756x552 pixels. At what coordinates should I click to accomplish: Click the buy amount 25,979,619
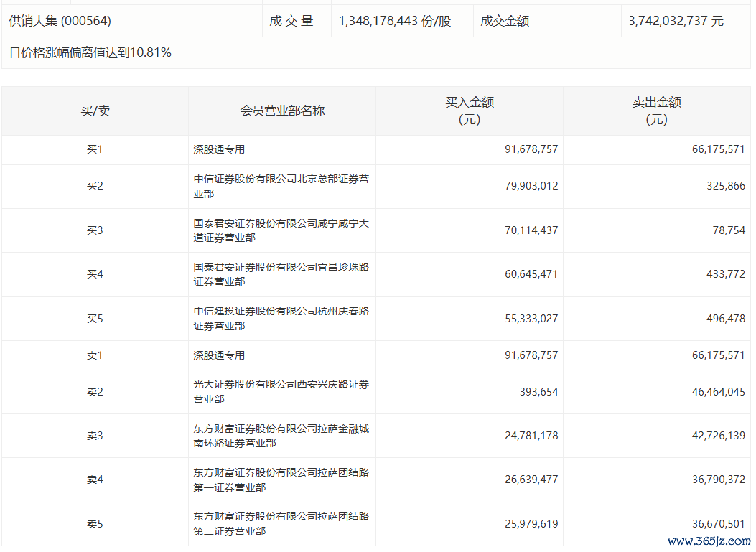coord(531,524)
